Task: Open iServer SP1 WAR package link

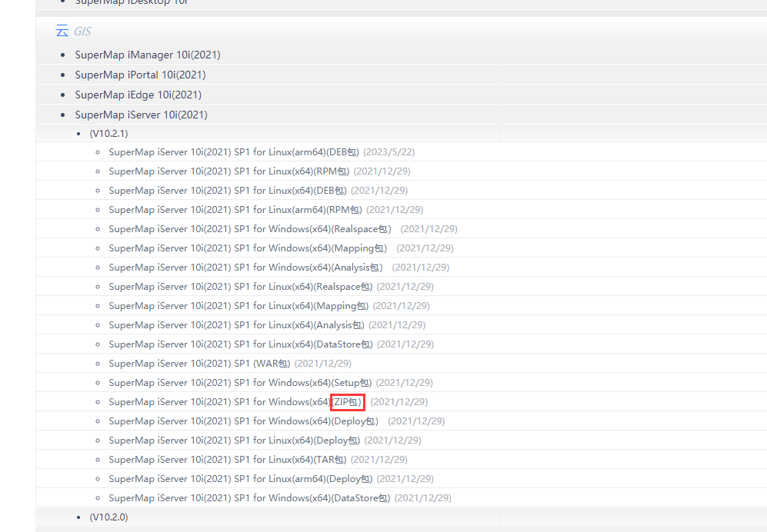Action: pyautogui.click(x=199, y=364)
